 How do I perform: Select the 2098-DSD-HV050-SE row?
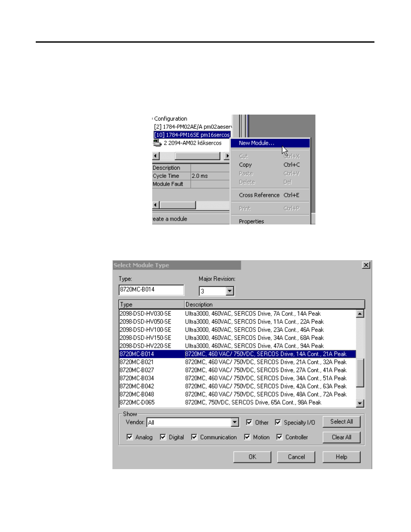point(237,322)
